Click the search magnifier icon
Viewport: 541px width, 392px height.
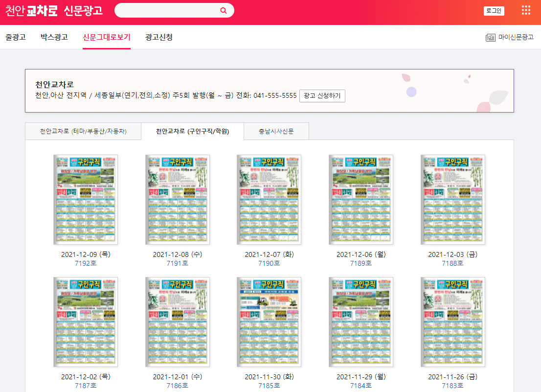224,10
